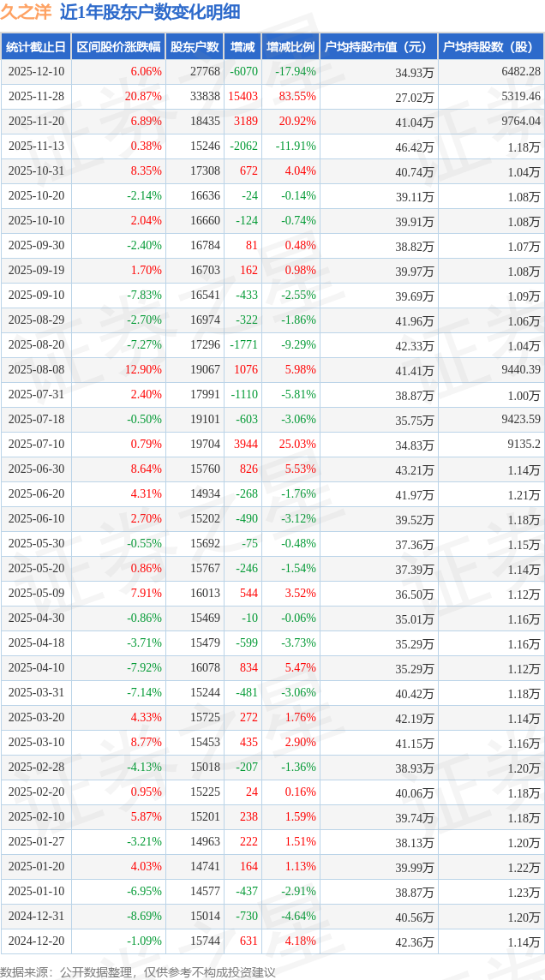Click the 近1年股东户数变化明细 heading
545x980 pixels.
click(x=150, y=12)
